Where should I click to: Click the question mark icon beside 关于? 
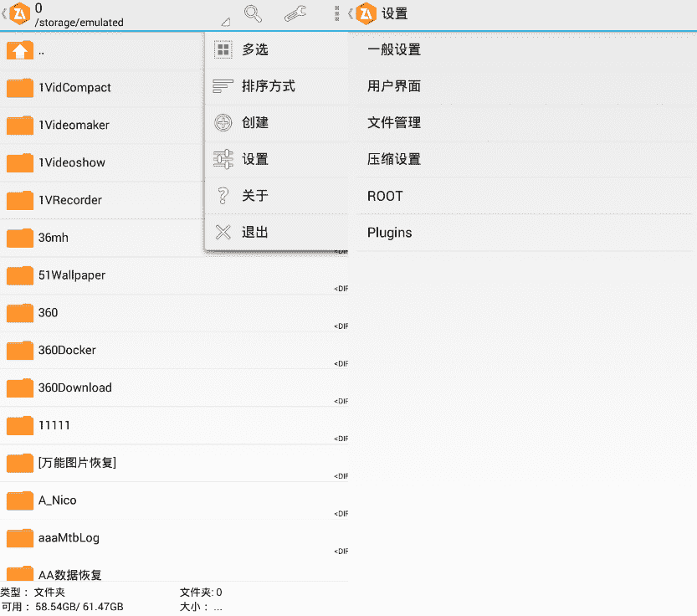click(223, 196)
